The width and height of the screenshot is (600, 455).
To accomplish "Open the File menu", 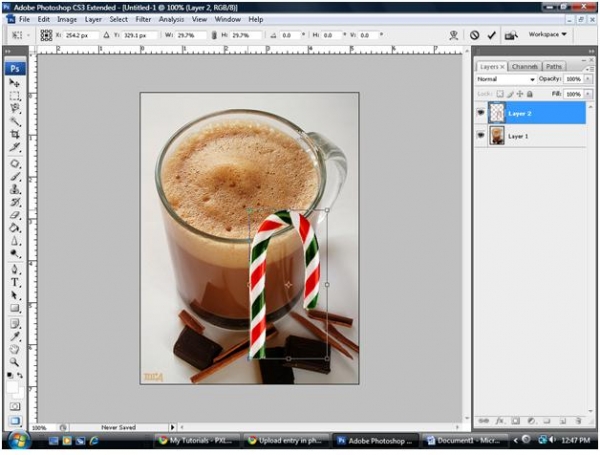I will coord(24,19).
